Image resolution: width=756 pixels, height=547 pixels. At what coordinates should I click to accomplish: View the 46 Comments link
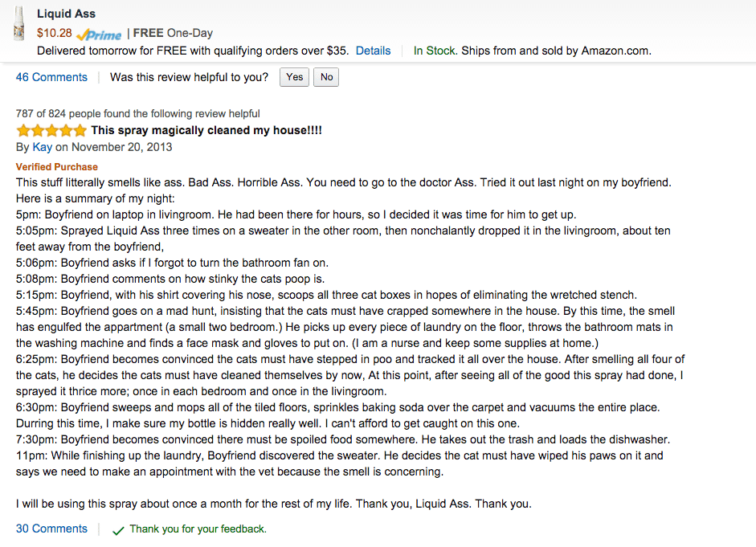51,77
